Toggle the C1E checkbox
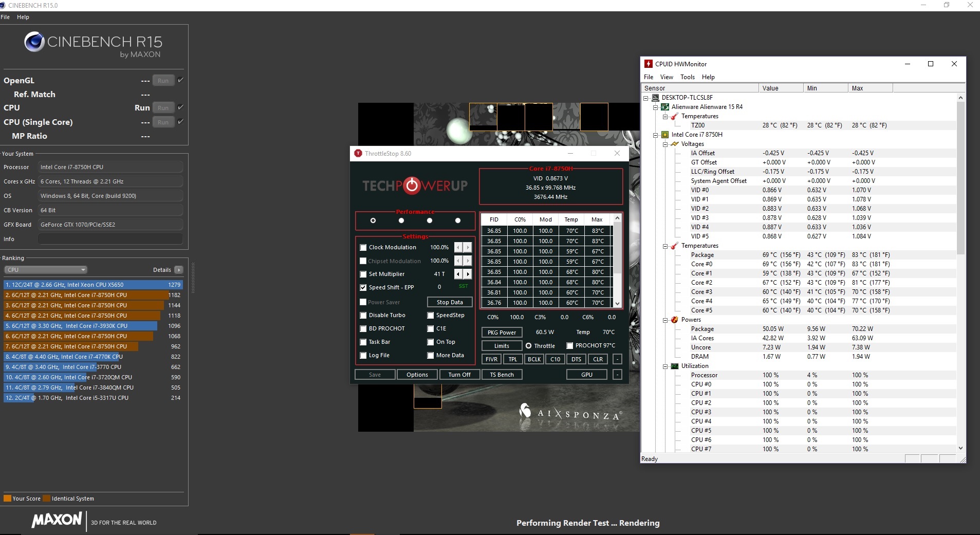Screen dimensions: 980x535 [x=431, y=328]
